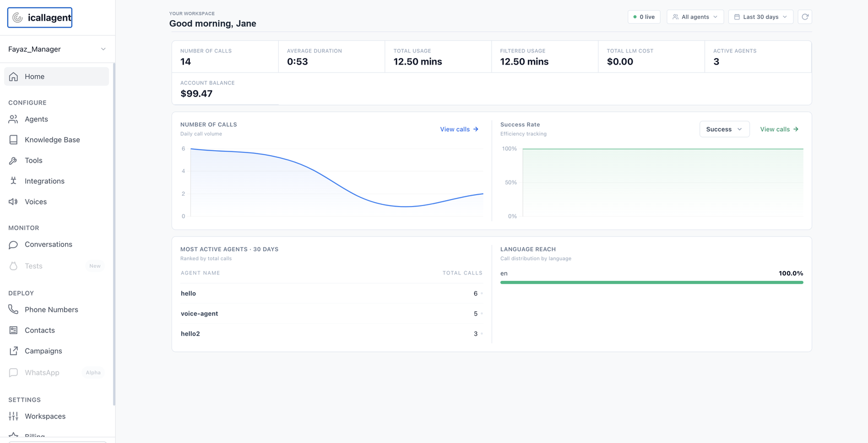Click the Integrations plug icon
The width and height of the screenshot is (868, 443).
(x=14, y=181)
